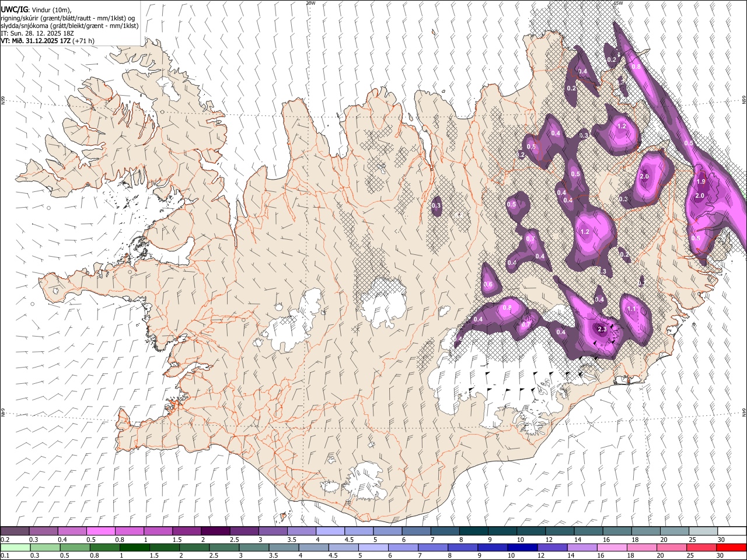The height and width of the screenshot is (560, 747).
Task: Pick the 16–18 light pink rain legend swatch
Action: (x=612, y=547)
